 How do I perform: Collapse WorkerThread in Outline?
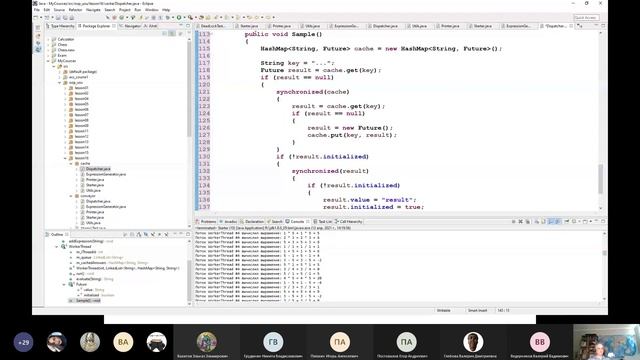[57, 247]
